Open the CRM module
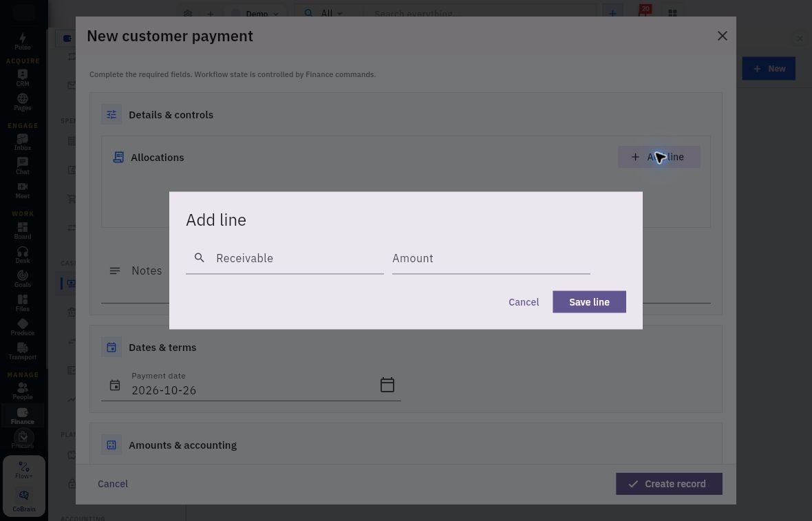This screenshot has height=521, width=812. pos(22,78)
